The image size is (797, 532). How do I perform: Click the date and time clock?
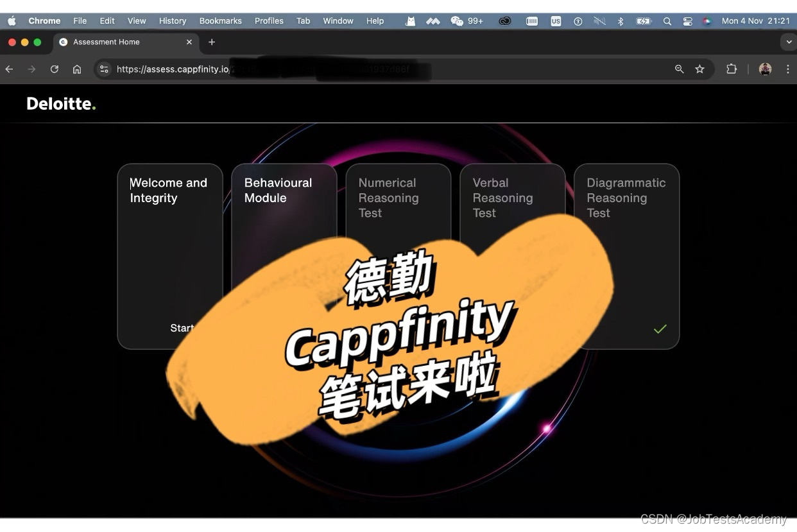coord(756,21)
